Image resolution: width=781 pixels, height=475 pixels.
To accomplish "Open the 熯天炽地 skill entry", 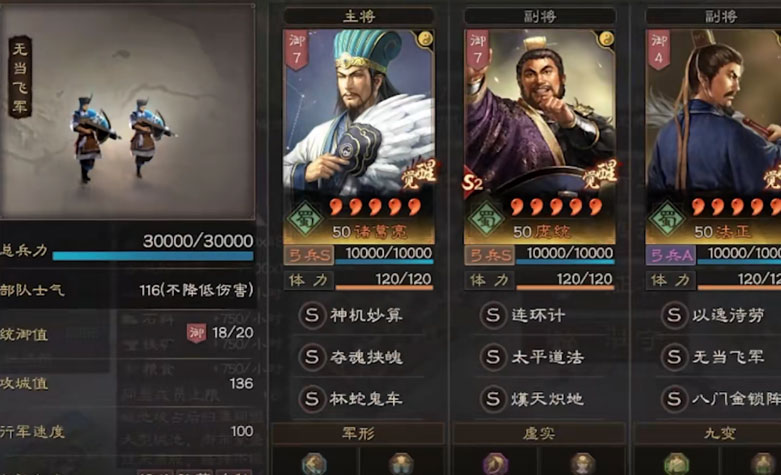I will pyautogui.click(x=547, y=399).
